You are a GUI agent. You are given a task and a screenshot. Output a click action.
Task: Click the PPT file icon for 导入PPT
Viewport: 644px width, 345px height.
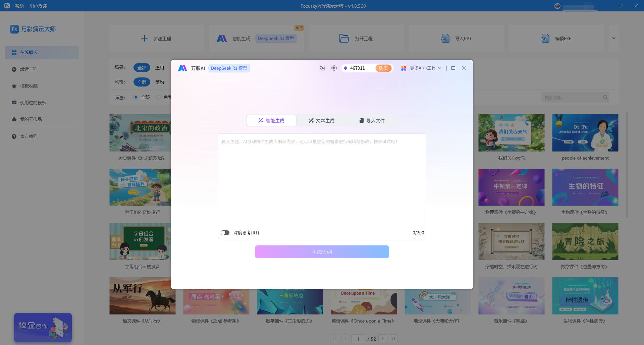(x=445, y=38)
